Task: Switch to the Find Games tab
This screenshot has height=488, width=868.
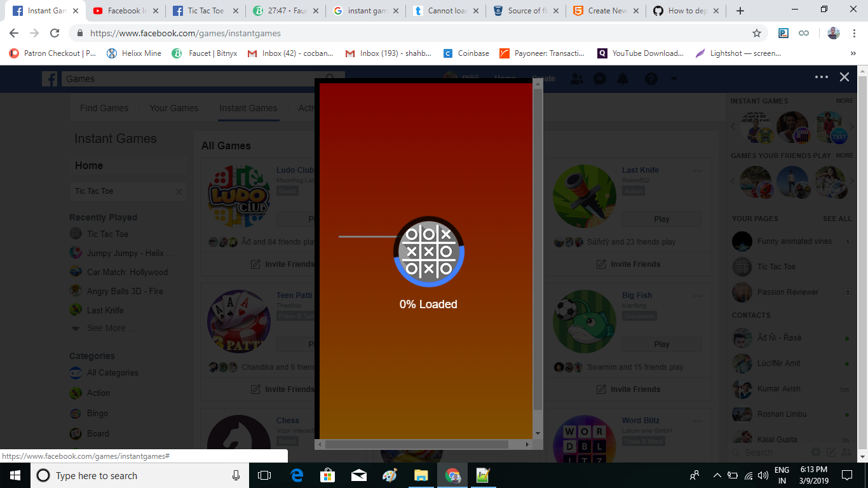Action: click(x=104, y=108)
